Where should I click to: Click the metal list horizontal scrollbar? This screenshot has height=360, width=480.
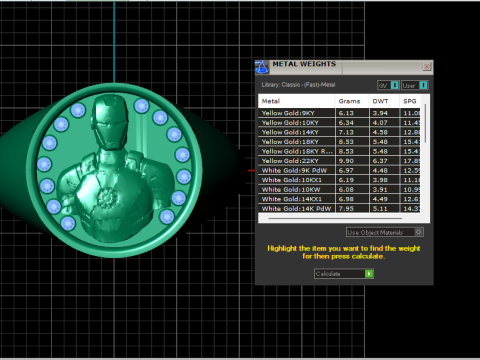pos(335,219)
